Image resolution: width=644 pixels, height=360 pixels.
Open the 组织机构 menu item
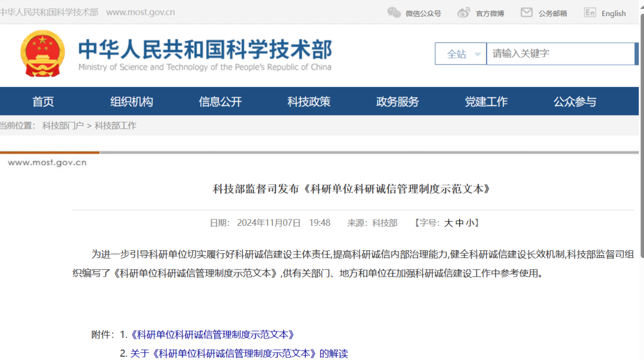pyautogui.click(x=131, y=101)
